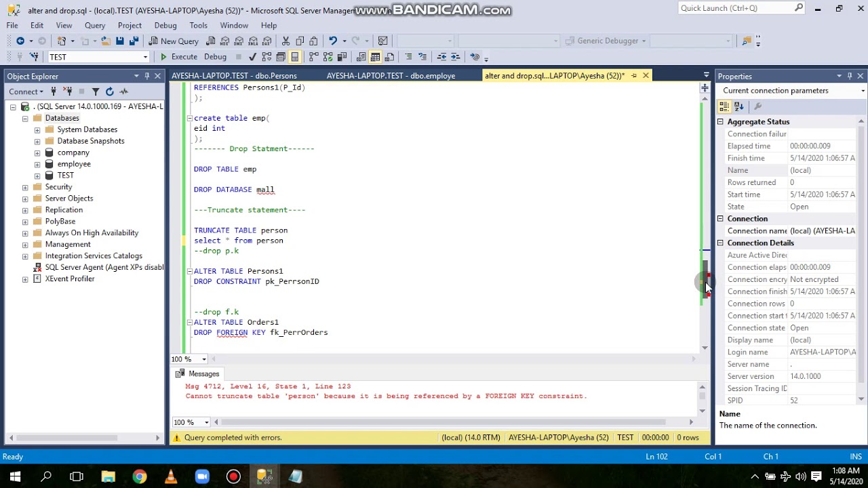Click the Save All icon

134,41
